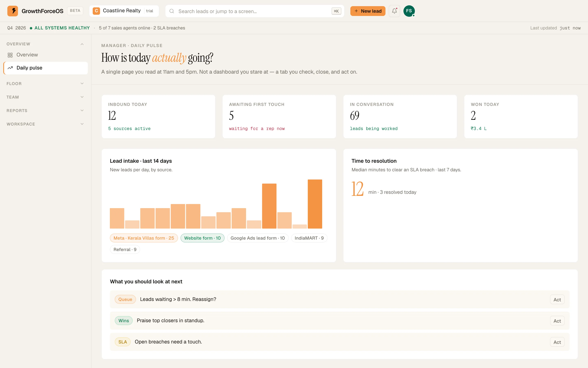Click ALL SYSTEMS HEALTHY status text

point(62,28)
